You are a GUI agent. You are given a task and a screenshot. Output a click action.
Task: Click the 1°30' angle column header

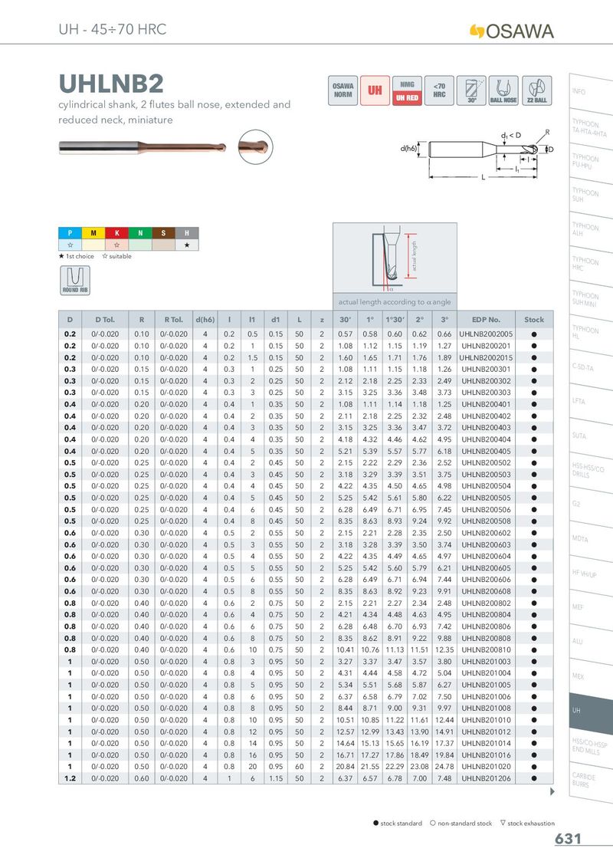(x=395, y=320)
